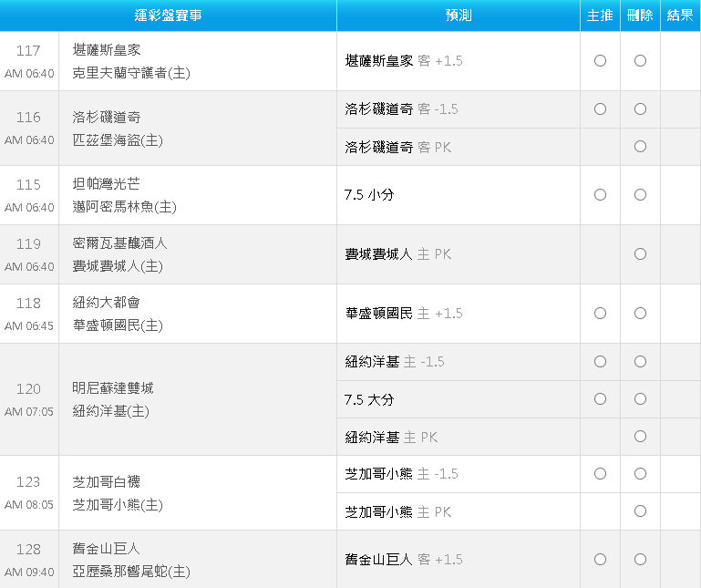Select 刪除 for 紐約洋基 主 -1.5
Viewport: 701px width, 588px height.
click(x=640, y=361)
